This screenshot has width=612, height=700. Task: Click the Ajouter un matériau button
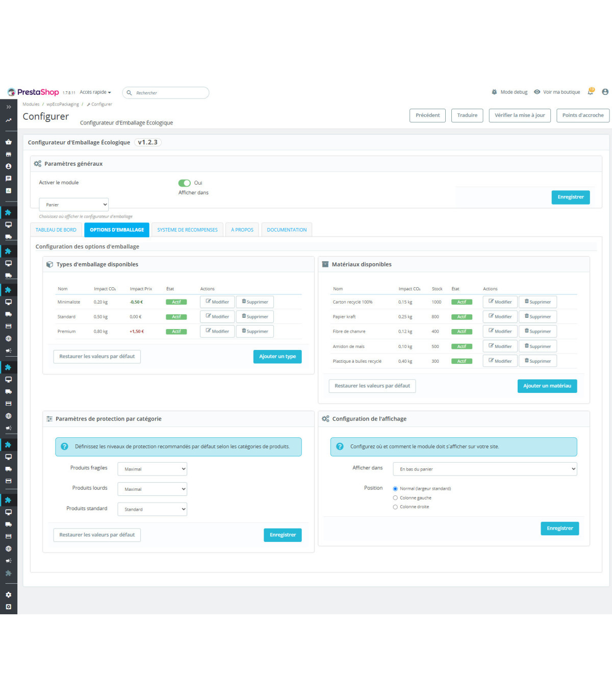pos(547,386)
